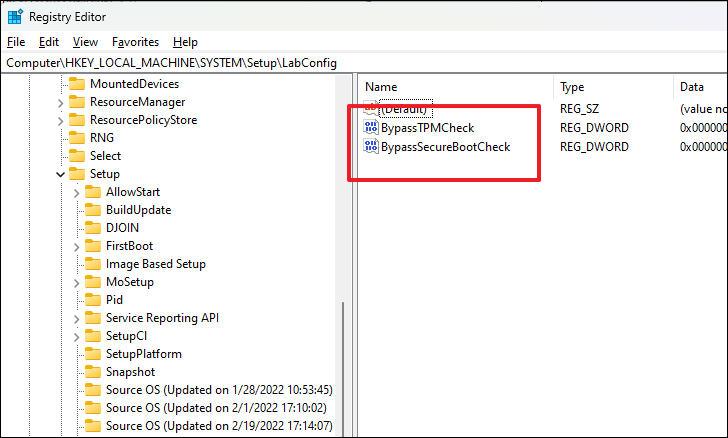Select the FirstBoot folder icon
This screenshot has height=438, width=728.
click(93, 246)
